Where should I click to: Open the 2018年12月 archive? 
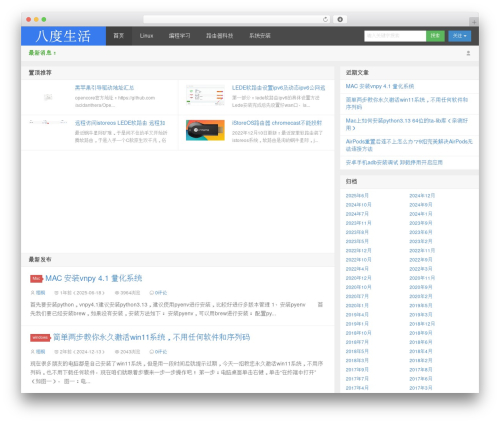click(x=422, y=324)
